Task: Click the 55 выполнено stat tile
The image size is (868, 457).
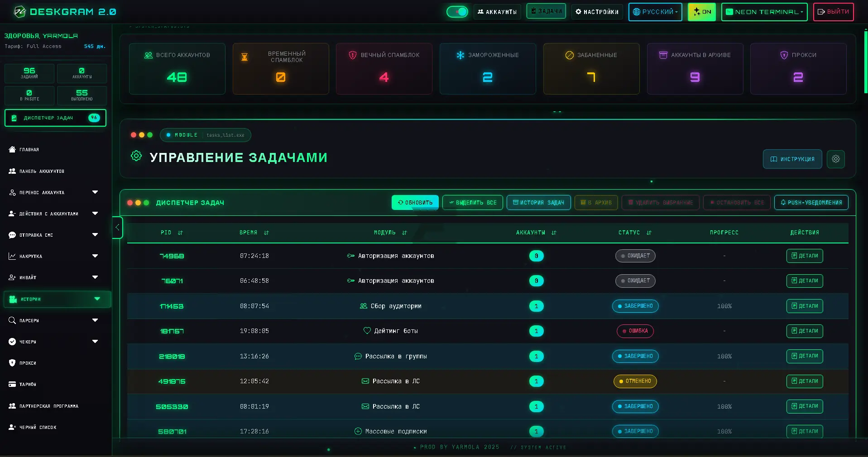Action: point(82,95)
